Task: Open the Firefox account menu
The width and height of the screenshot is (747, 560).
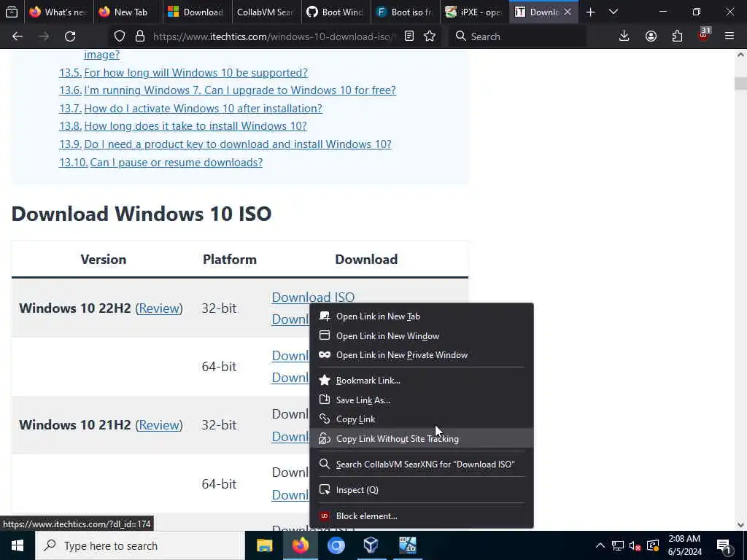Action: coord(651,36)
